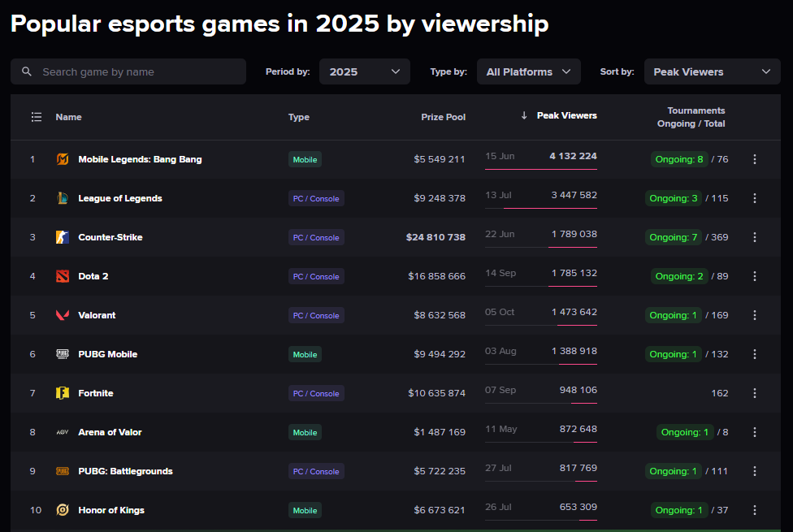Click the PC / Console tag for Dota 2
This screenshot has width=793, height=532.
pos(316,276)
